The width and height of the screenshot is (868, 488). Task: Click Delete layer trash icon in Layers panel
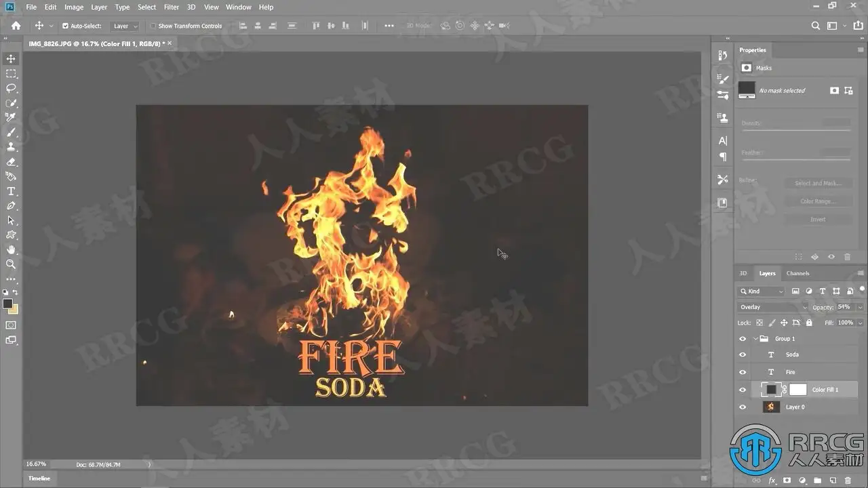[848, 481]
